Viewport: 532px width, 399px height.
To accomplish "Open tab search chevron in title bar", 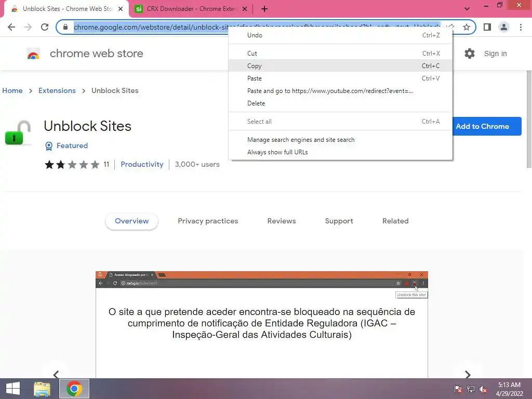I will point(467,9).
